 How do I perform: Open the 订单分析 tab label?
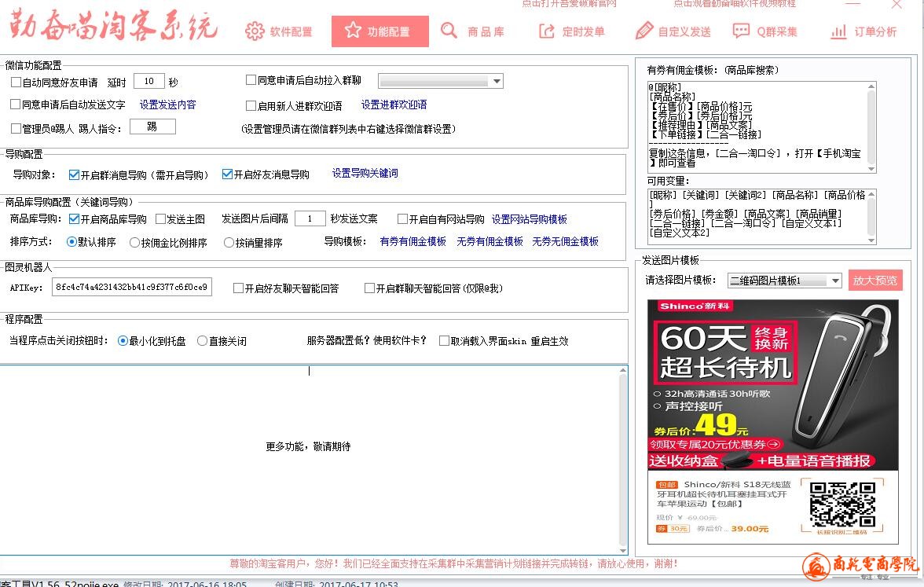[875, 31]
